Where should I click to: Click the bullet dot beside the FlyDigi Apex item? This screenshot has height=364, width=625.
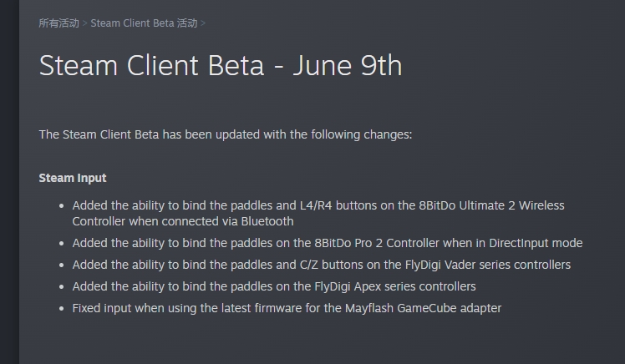pos(61,286)
